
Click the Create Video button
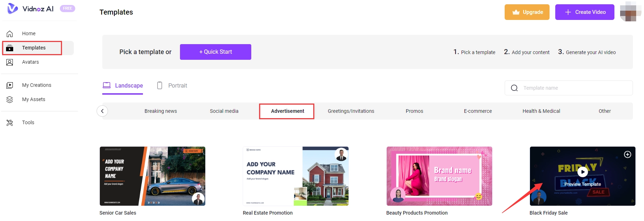click(584, 12)
